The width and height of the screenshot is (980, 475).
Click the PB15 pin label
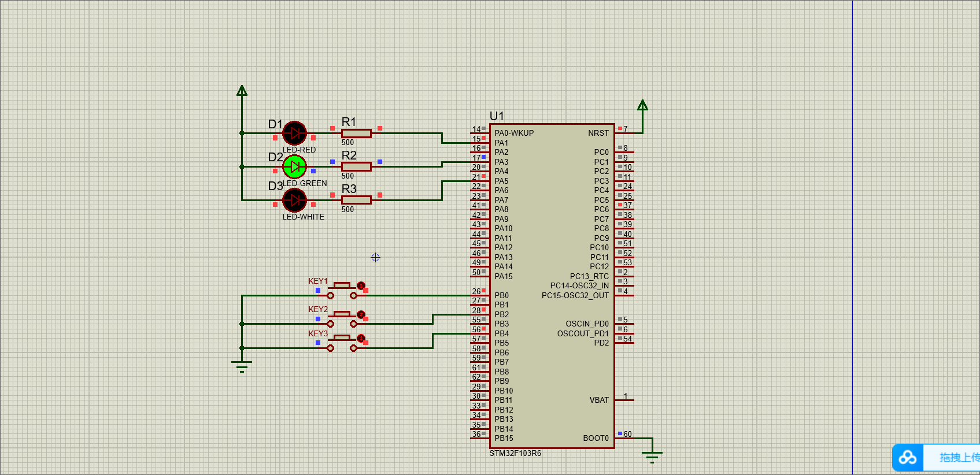tap(504, 438)
